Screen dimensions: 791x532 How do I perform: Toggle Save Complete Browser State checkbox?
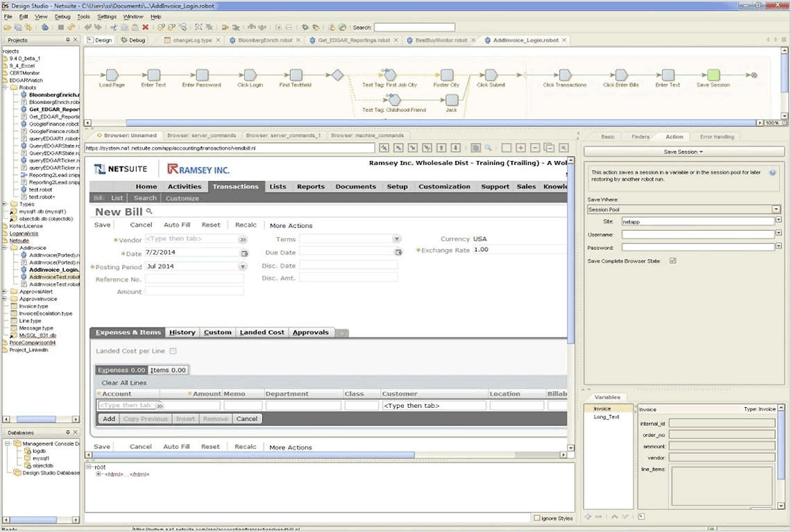click(x=672, y=261)
